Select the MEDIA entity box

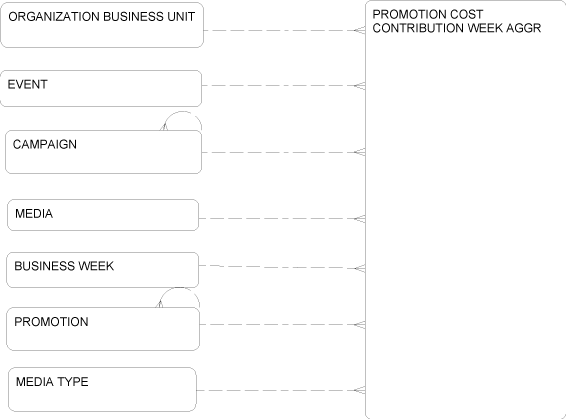pyautogui.click(x=103, y=215)
